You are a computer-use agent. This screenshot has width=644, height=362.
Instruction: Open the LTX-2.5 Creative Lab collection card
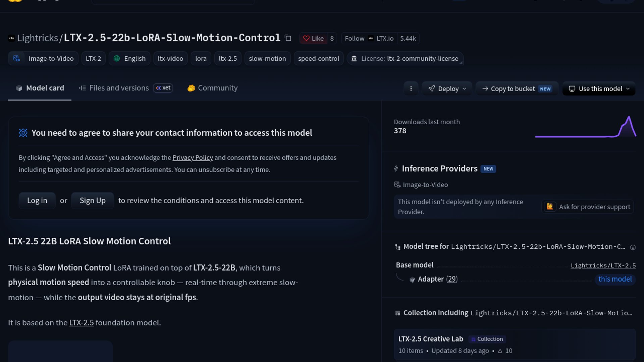point(515,345)
